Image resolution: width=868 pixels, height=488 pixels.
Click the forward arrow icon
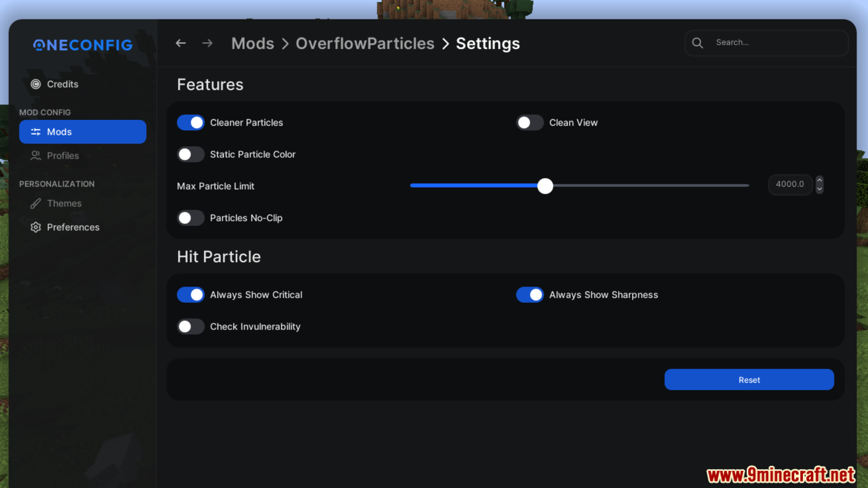(x=208, y=43)
